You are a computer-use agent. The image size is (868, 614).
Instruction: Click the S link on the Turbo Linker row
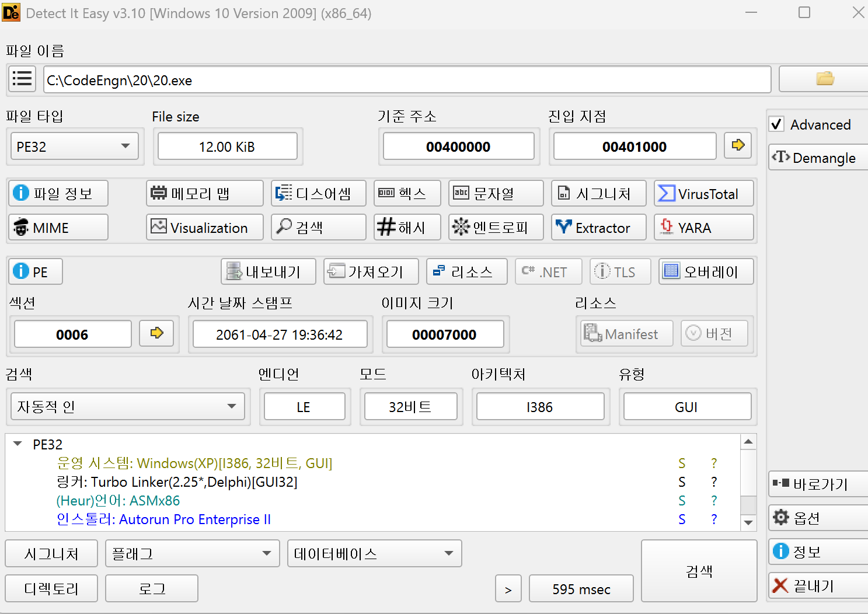point(682,482)
